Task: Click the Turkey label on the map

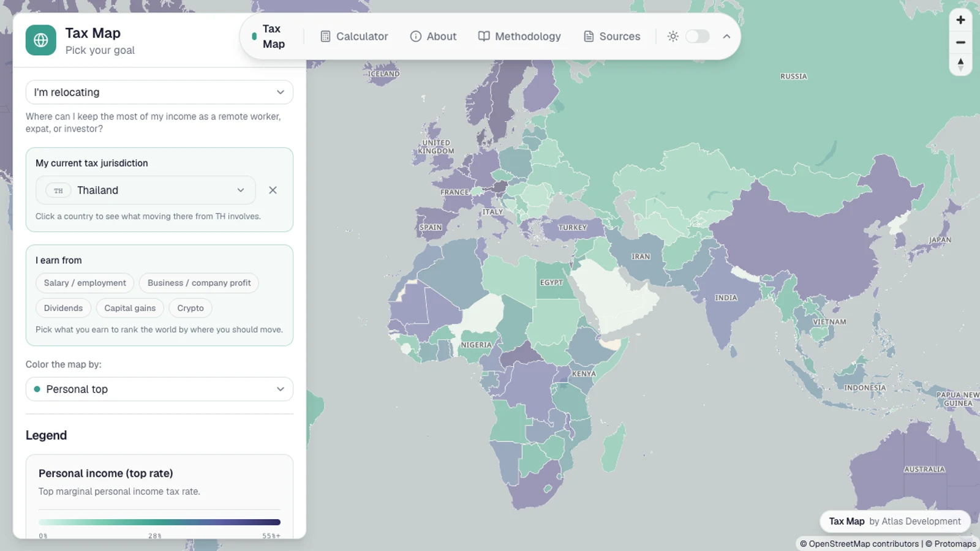Action: click(x=573, y=227)
